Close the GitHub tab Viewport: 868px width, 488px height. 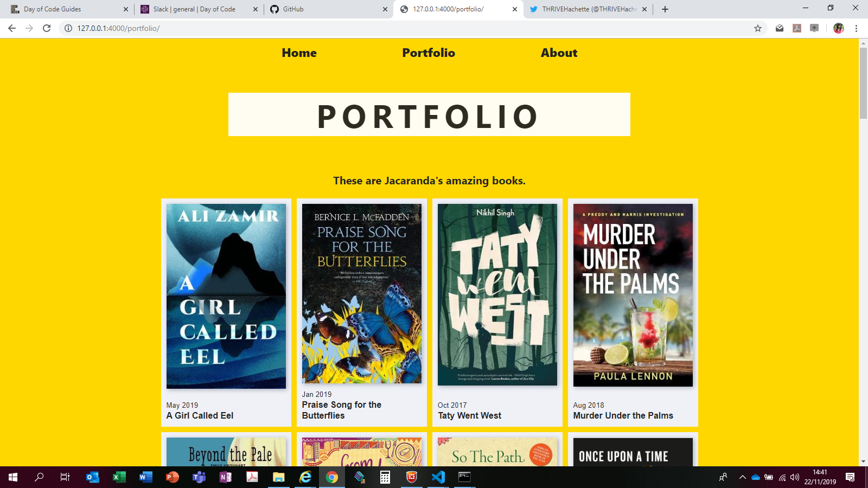coord(385,9)
